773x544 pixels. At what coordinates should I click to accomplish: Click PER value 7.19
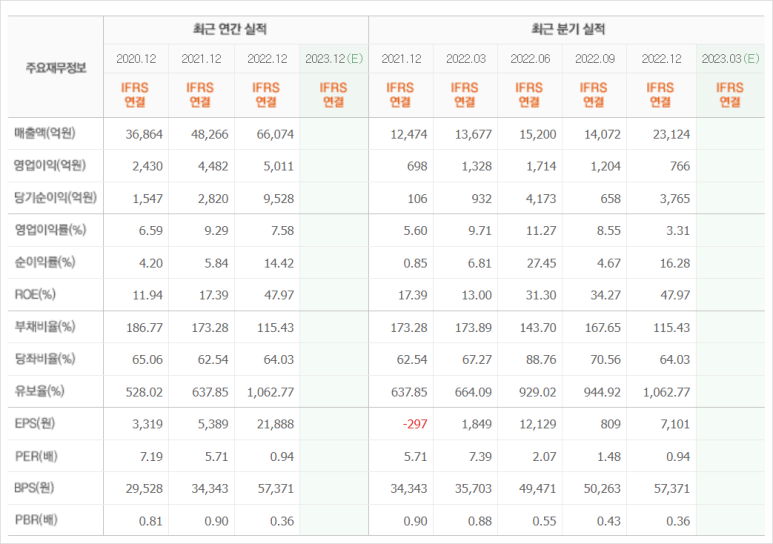pyautogui.click(x=151, y=457)
